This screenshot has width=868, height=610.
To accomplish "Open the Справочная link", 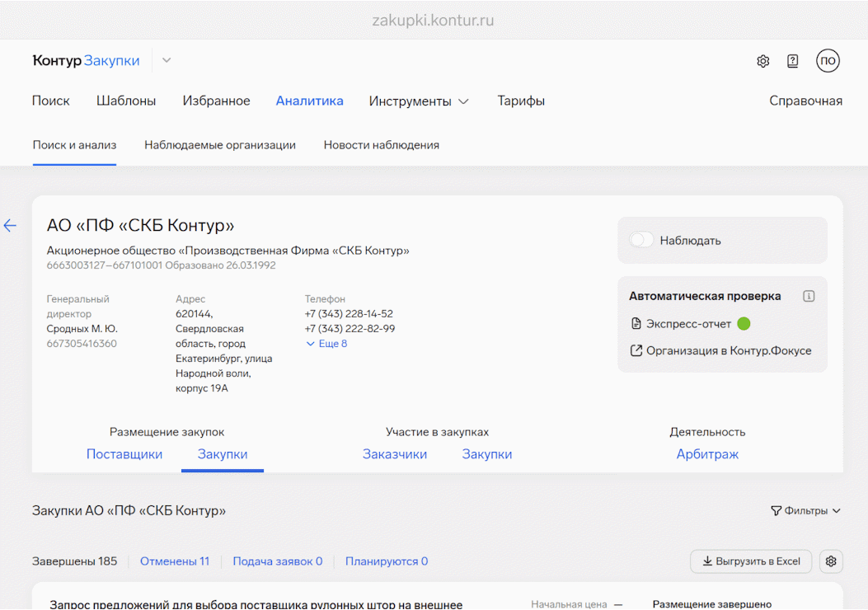I will 805,101.
